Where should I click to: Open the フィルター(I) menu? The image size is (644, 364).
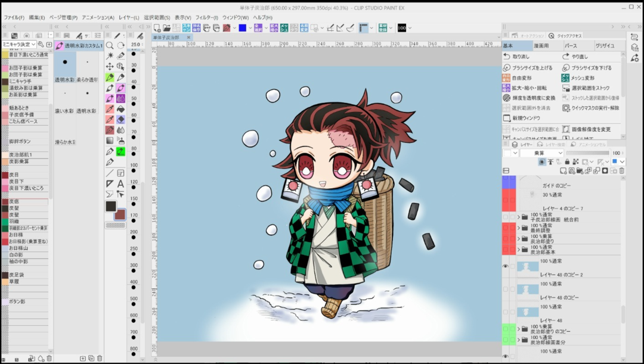(206, 18)
